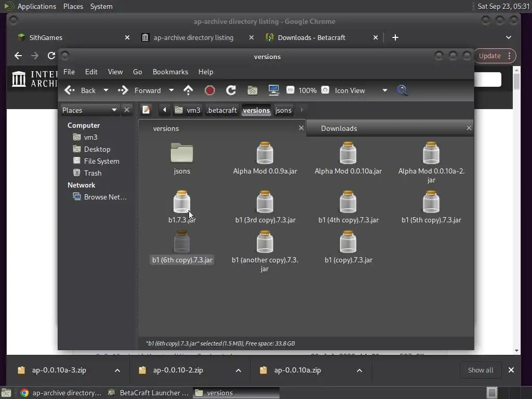Reset the 100% zoom level
This screenshot has width=532, height=399.
tap(308, 90)
